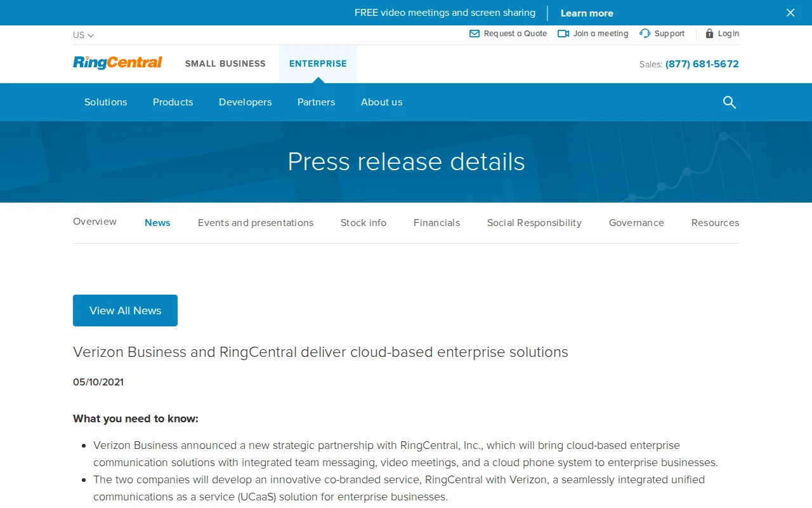Image resolution: width=812 pixels, height=508 pixels.
Task: Call sales number (877) 681-5672
Action: click(702, 64)
